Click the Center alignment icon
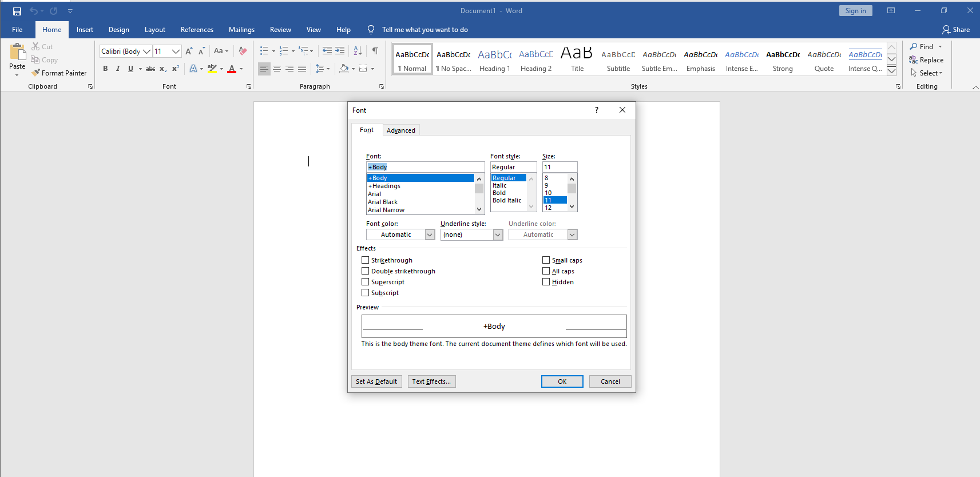The height and width of the screenshot is (477, 980). 277,69
